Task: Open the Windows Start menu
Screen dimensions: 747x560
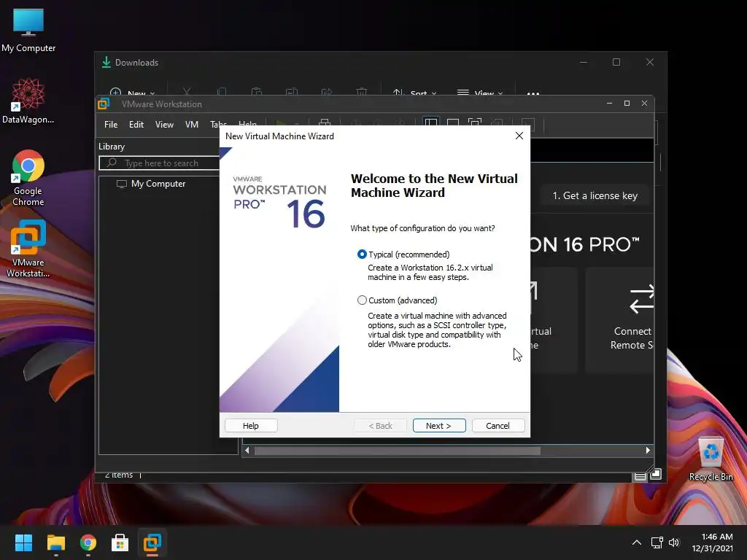Action: pyautogui.click(x=23, y=542)
